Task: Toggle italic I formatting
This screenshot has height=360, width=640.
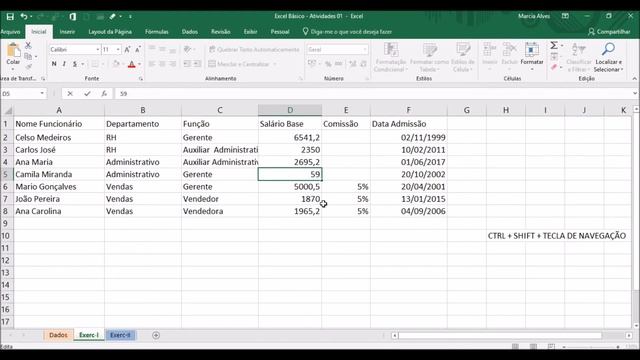Action: click(64, 64)
